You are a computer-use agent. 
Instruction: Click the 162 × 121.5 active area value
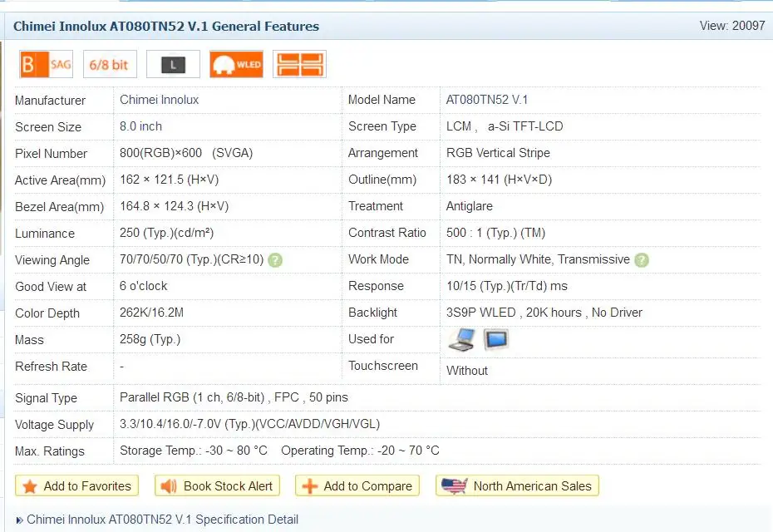tap(169, 180)
